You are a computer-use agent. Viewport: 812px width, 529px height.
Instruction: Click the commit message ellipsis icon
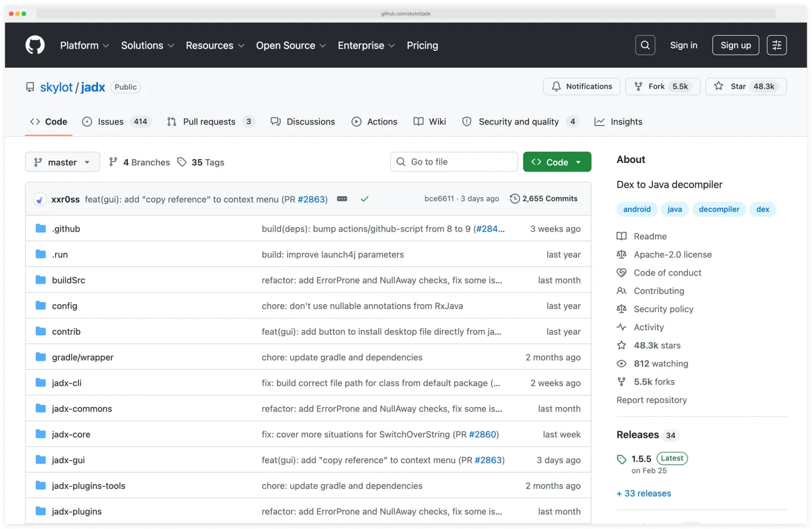click(342, 199)
